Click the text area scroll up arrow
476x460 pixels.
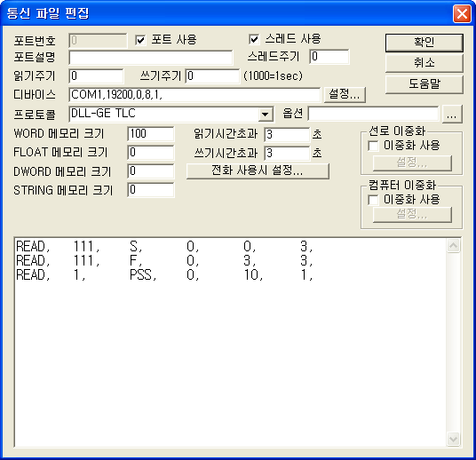coord(453,246)
